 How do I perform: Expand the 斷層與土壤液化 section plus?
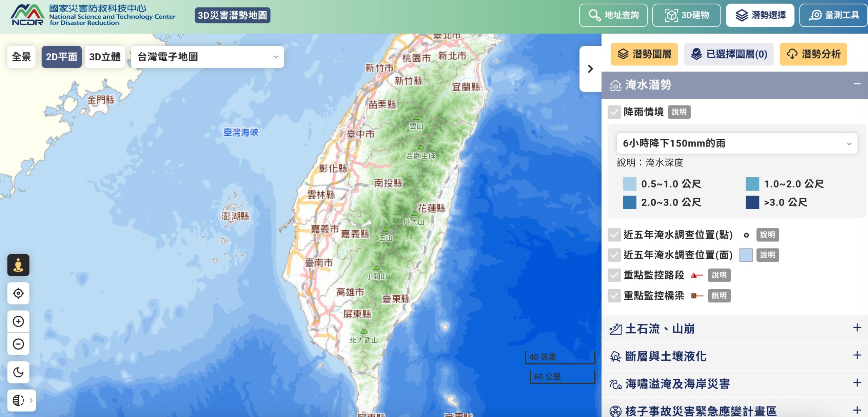tap(857, 355)
